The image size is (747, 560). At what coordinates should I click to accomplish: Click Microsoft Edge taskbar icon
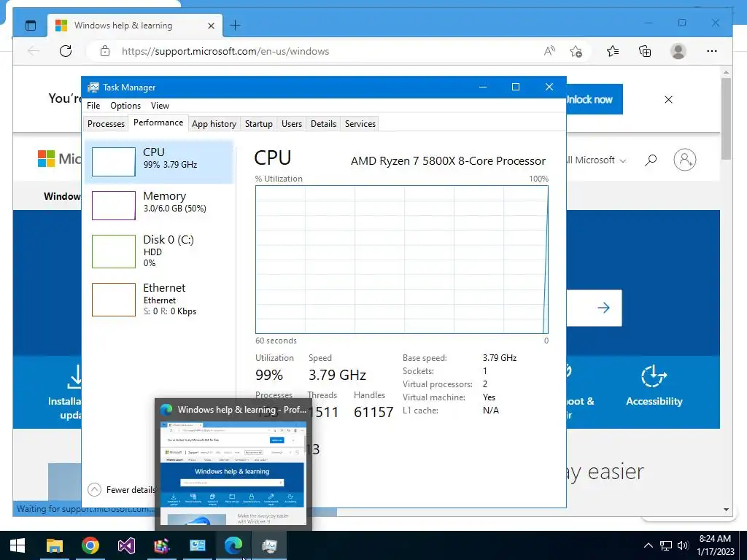point(233,545)
